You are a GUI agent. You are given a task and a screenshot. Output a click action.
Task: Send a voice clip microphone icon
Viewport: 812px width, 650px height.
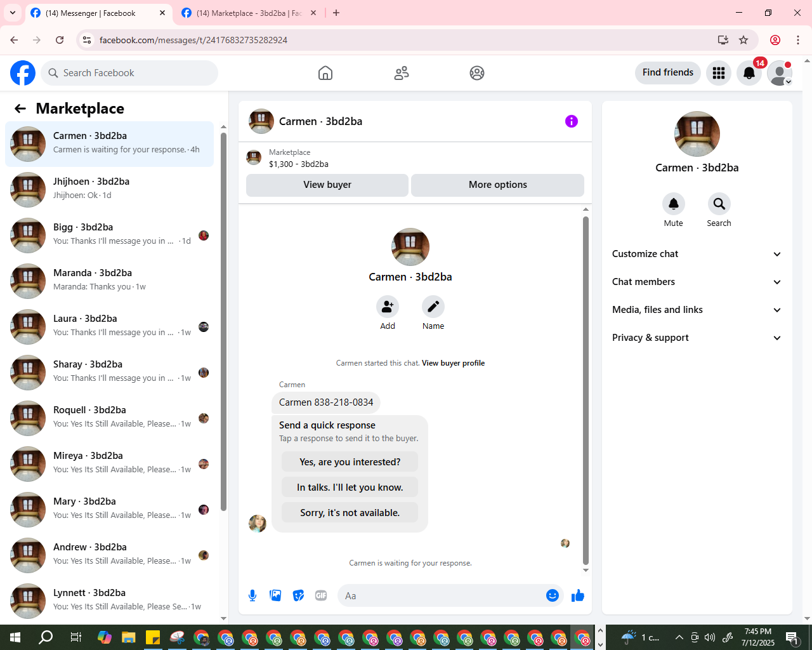point(252,595)
